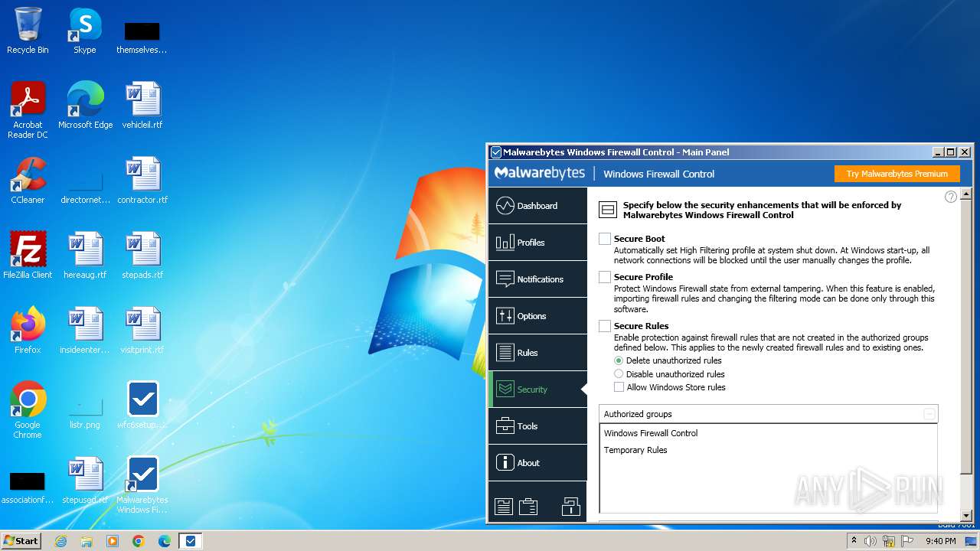Open Internet Explorer from taskbar
This screenshot has width=980, height=551.
(x=60, y=541)
